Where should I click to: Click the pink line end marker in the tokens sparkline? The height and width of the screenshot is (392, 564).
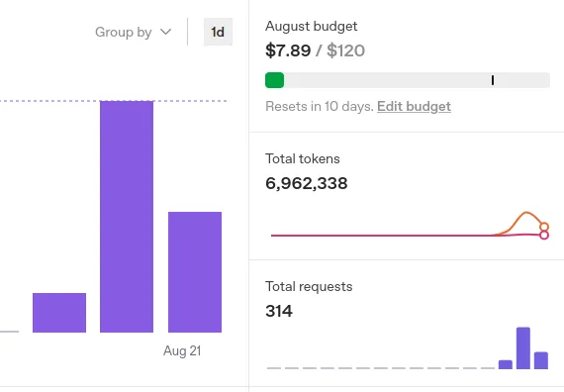[544, 235]
